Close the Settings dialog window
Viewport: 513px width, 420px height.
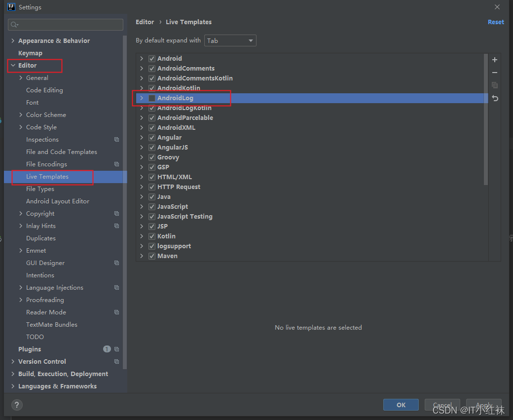[497, 7]
